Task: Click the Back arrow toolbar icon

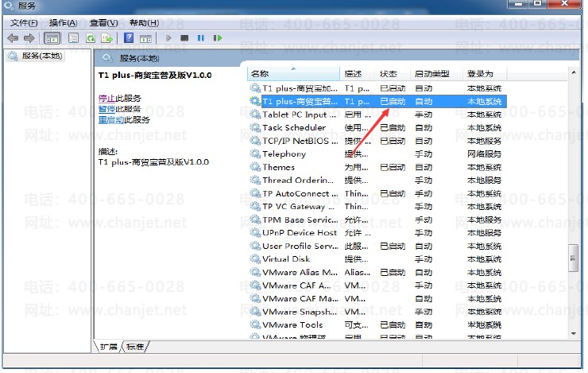Action: click(x=13, y=38)
